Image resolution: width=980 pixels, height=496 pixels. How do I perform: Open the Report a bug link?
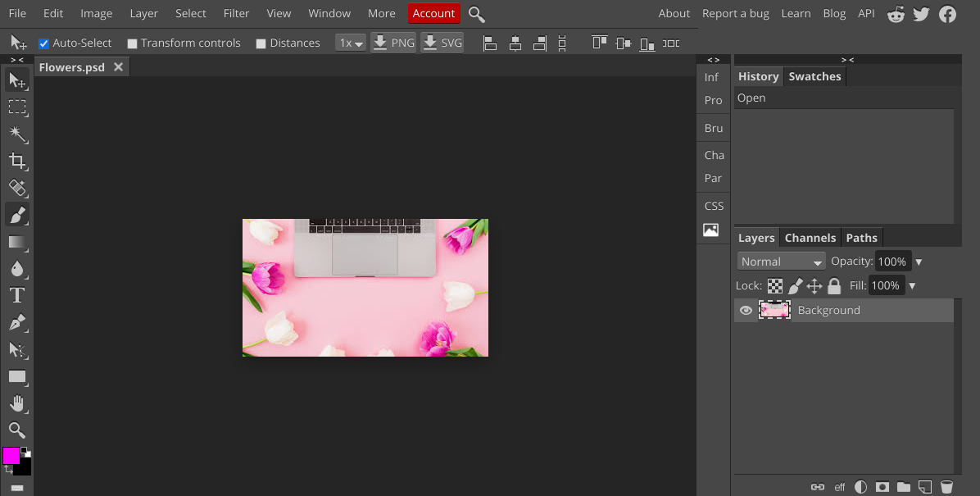coord(735,13)
